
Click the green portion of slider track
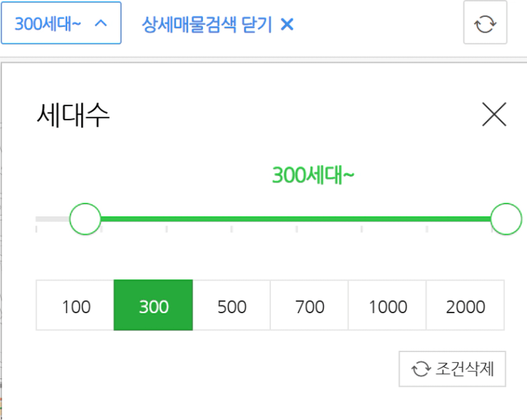(x=296, y=219)
